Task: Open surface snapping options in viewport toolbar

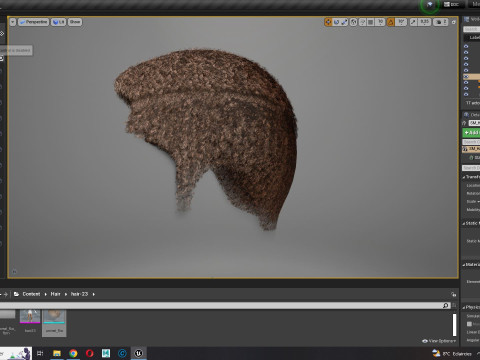Action: click(362, 22)
